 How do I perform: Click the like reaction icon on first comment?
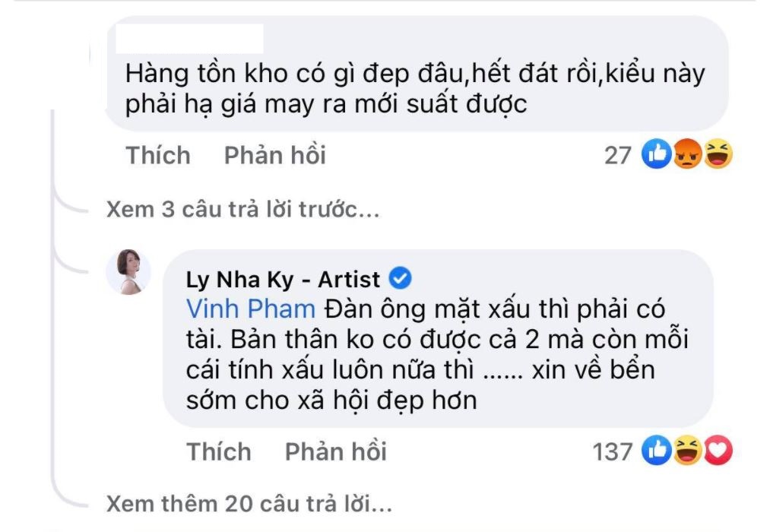tap(656, 155)
